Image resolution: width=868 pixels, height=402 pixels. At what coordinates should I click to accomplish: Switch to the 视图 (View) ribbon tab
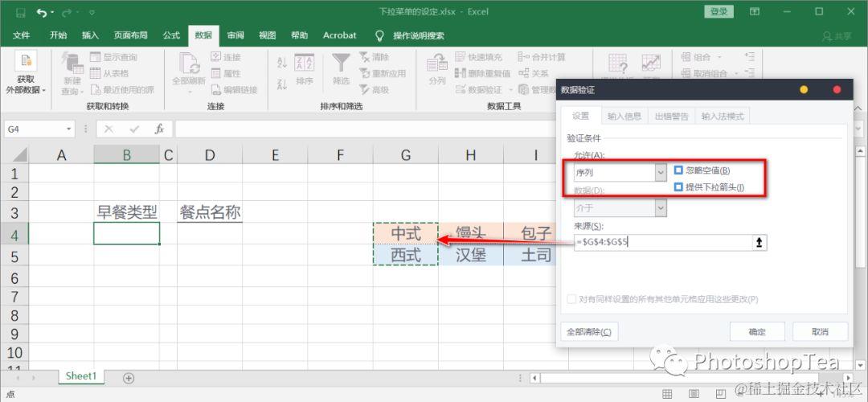[268, 35]
